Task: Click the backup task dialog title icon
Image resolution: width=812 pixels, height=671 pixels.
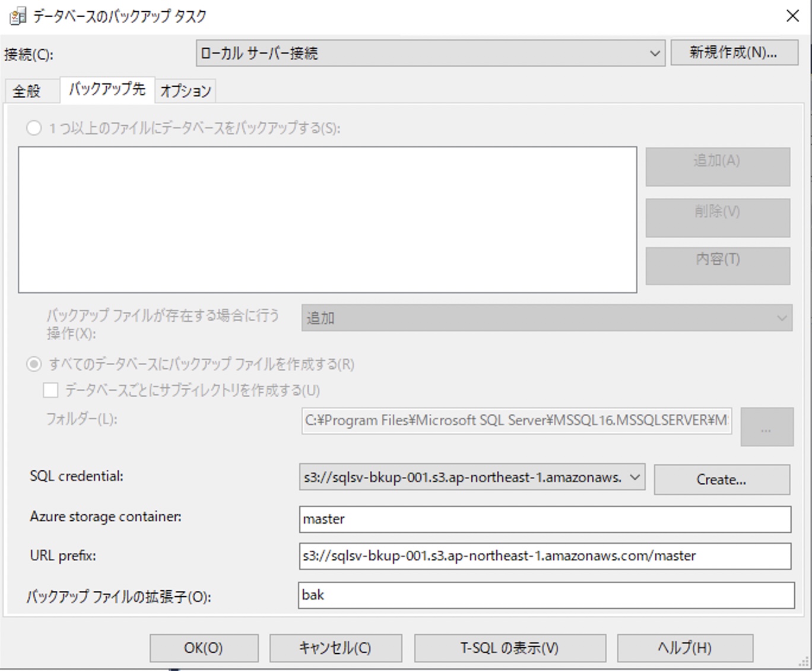Action: pos(17,16)
